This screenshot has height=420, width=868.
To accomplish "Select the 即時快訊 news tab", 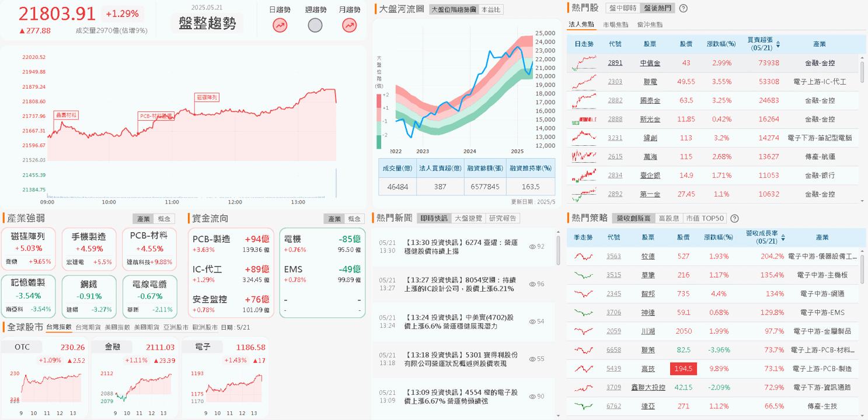I will (x=434, y=218).
